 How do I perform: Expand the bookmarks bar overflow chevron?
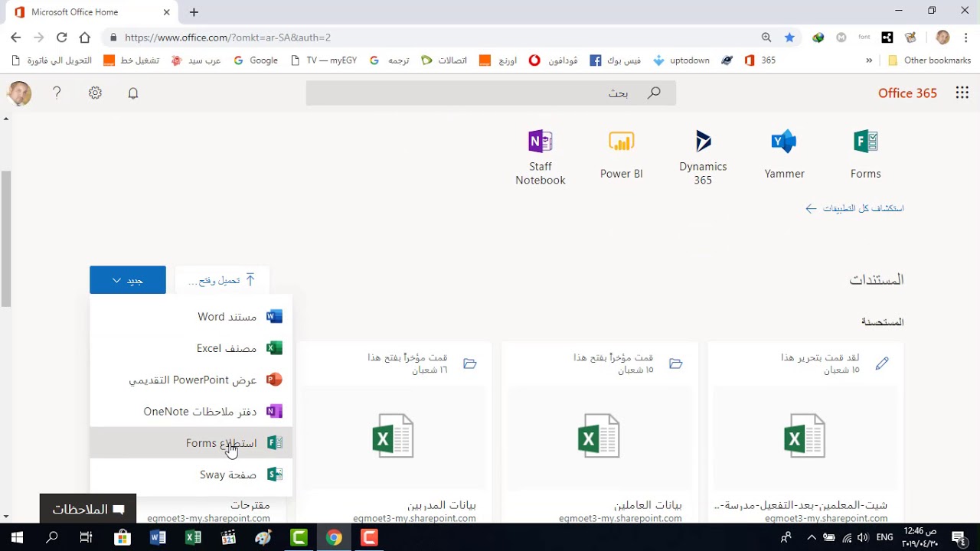point(869,60)
